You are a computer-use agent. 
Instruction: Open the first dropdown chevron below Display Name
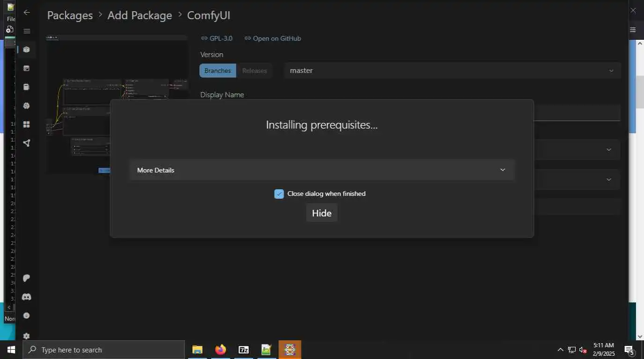609,150
